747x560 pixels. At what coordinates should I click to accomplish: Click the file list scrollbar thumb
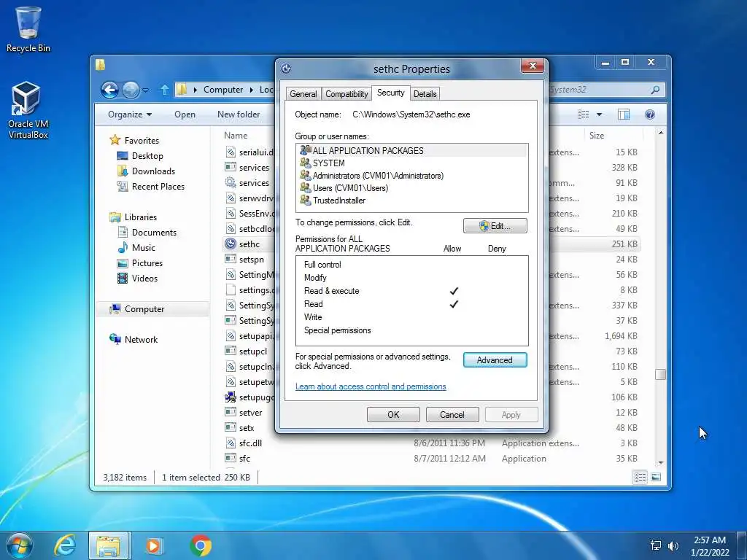click(660, 375)
